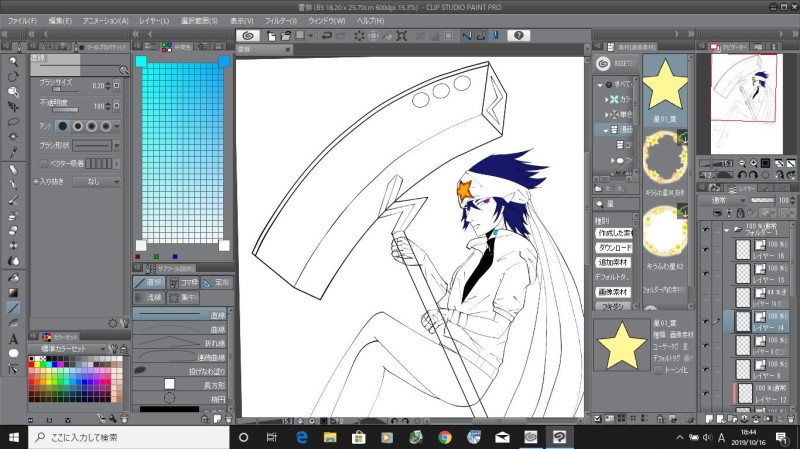
Task: Select the Auto select magic wand tool
Action: [x=13, y=137]
